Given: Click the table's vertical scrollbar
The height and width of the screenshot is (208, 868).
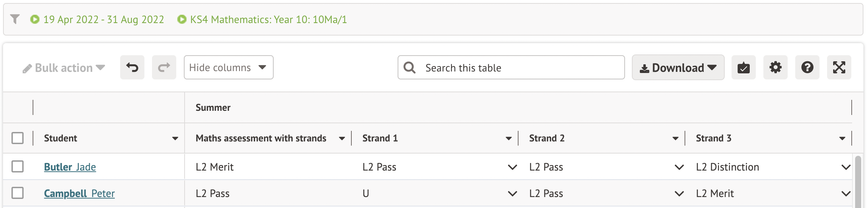Looking at the screenshot, I should click(x=858, y=182).
